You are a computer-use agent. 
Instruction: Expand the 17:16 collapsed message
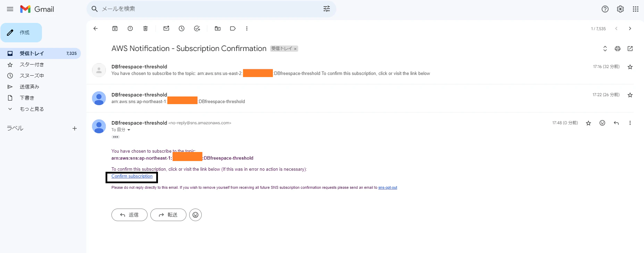[360, 70]
